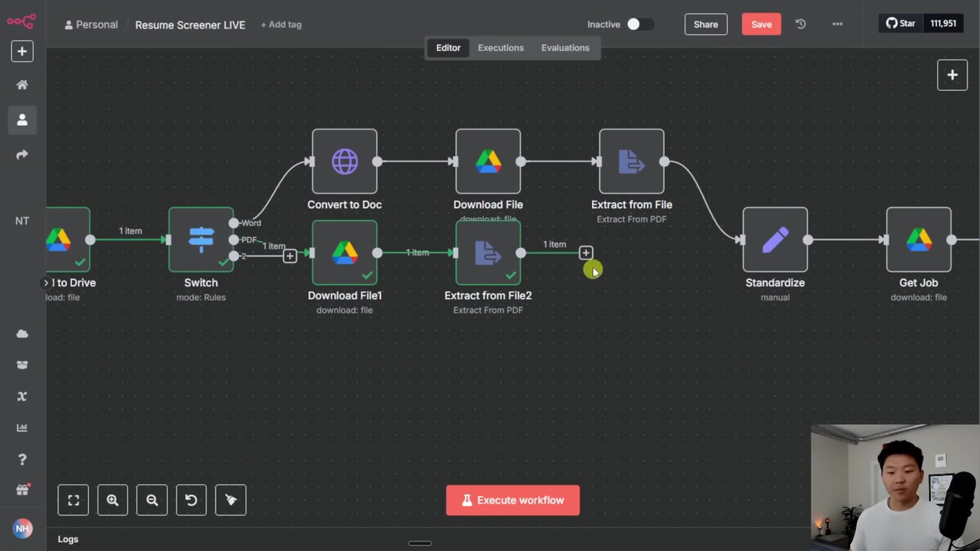Click the add new plus in sidebar
Screen dimensions: 980x551
pyautogui.click(x=22, y=52)
